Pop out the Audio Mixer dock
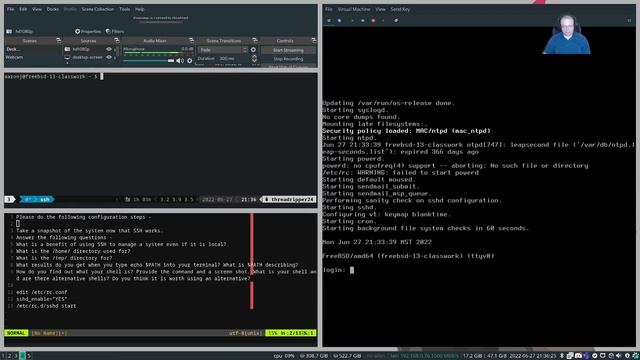The height and width of the screenshot is (360, 640). coord(191,40)
